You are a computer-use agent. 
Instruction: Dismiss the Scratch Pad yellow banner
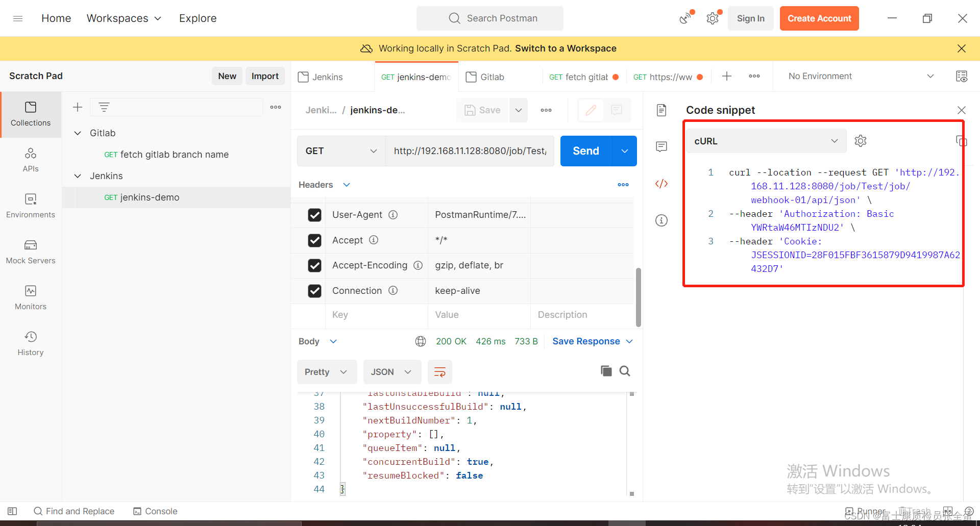click(x=962, y=48)
